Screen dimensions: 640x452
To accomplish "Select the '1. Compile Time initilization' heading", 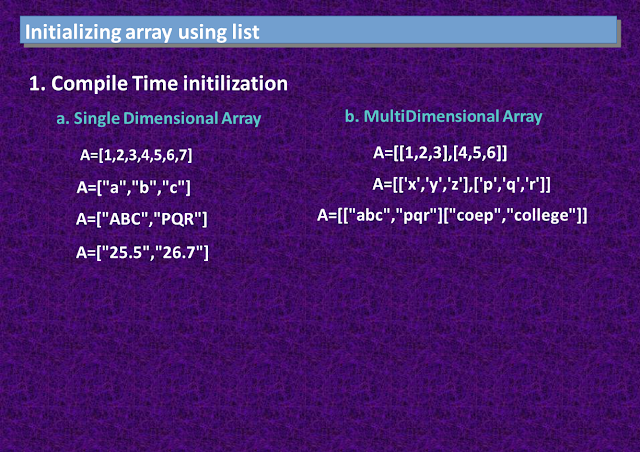I will click(158, 84).
